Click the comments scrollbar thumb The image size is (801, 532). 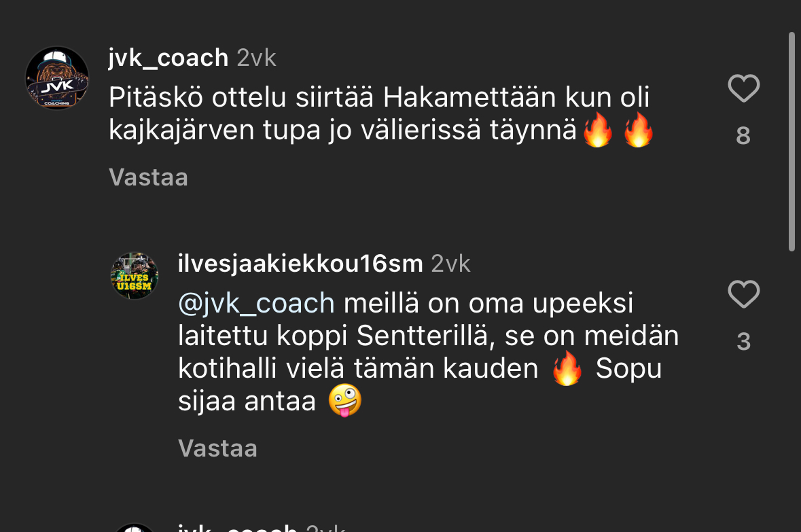click(x=791, y=141)
